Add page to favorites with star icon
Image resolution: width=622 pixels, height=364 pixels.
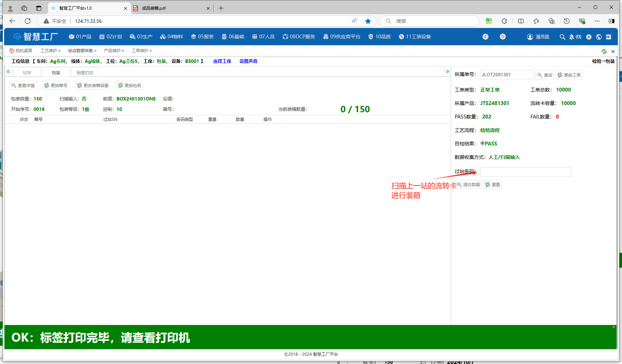point(368,21)
